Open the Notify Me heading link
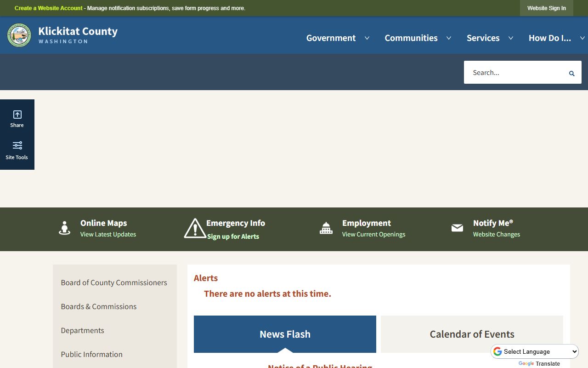This screenshot has width=588, height=368. [x=493, y=223]
